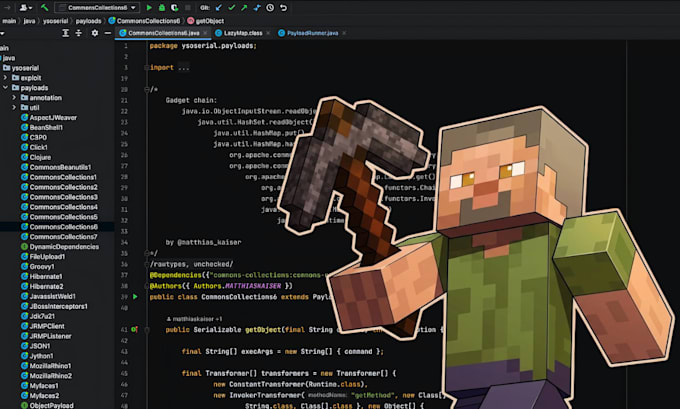
Task: Click fold toggle beside getObject method
Action: pyautogui.click(x=147, y=330)
